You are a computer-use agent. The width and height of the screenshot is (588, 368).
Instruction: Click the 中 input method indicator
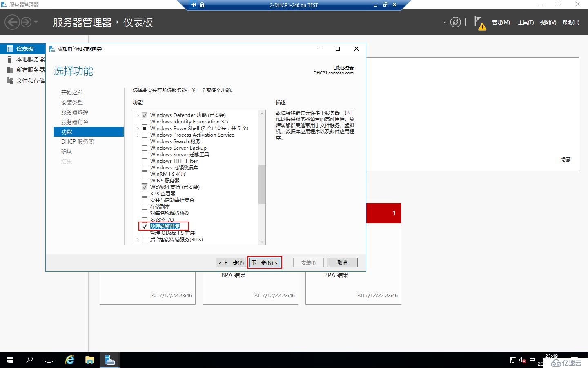[532, 360]
